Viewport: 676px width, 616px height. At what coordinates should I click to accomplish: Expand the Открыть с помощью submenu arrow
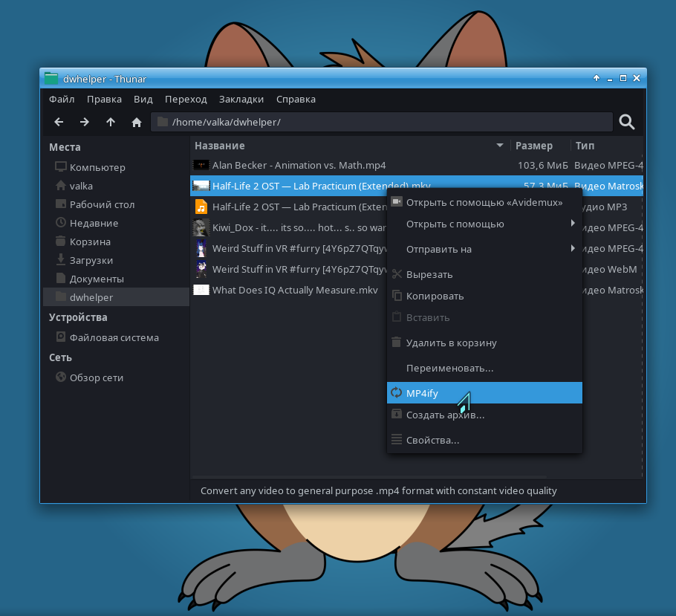[x=573, y=223]
